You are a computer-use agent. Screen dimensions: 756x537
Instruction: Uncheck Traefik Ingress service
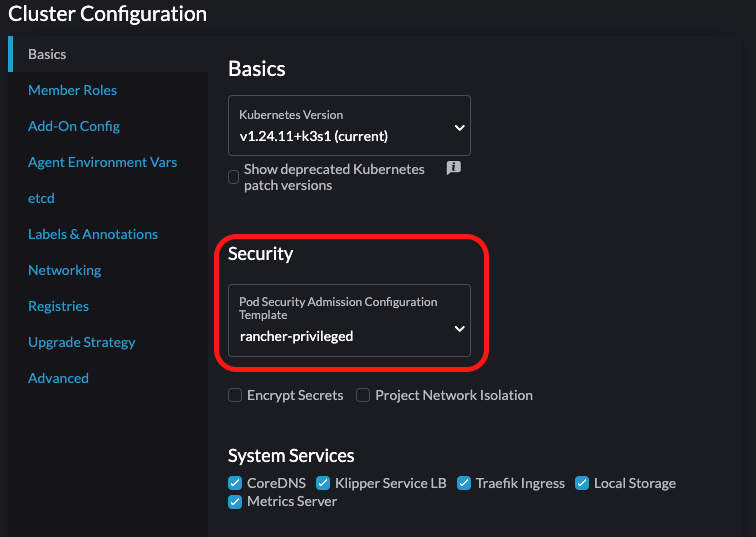point(464,483)
